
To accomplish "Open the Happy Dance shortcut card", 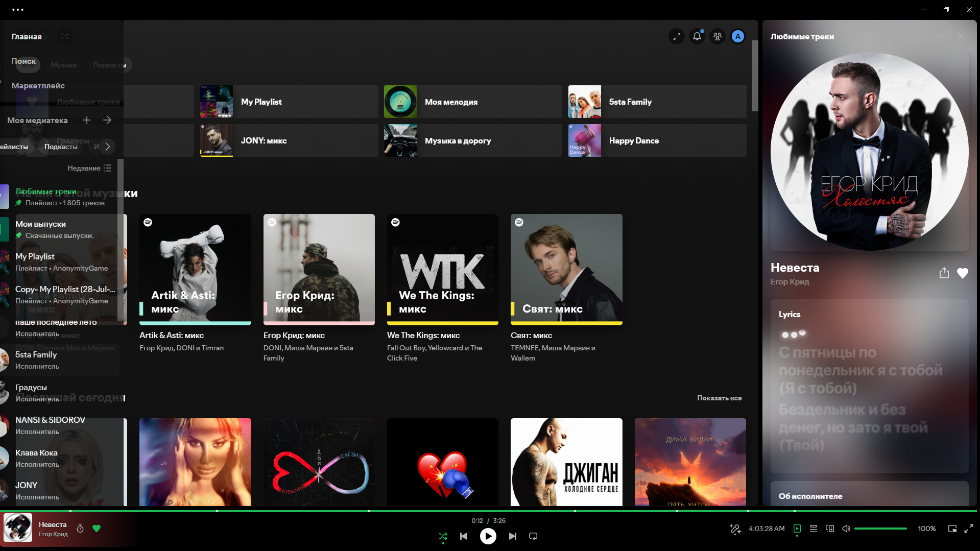I will (x=657, y=140).
